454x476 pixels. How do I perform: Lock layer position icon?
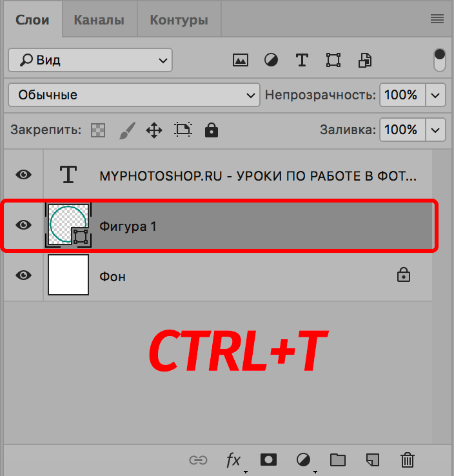(154, 130)
